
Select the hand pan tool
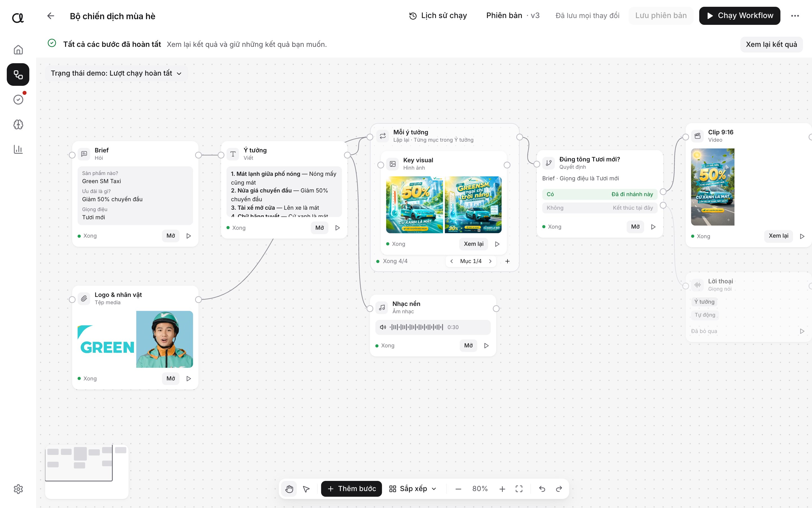click(x=289, y=489)
